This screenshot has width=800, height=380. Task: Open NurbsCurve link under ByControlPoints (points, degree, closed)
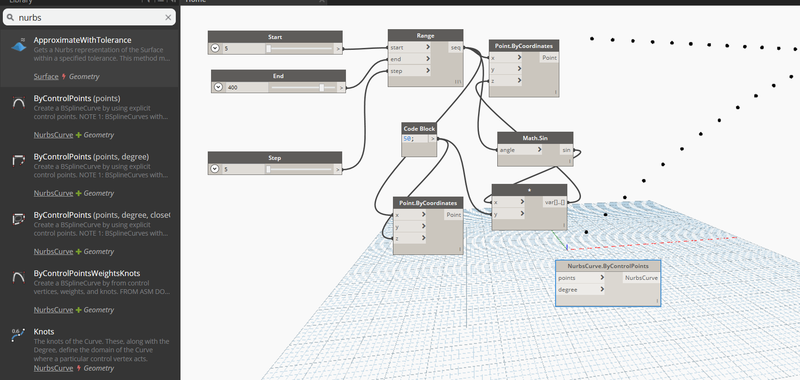pos(53,251)
